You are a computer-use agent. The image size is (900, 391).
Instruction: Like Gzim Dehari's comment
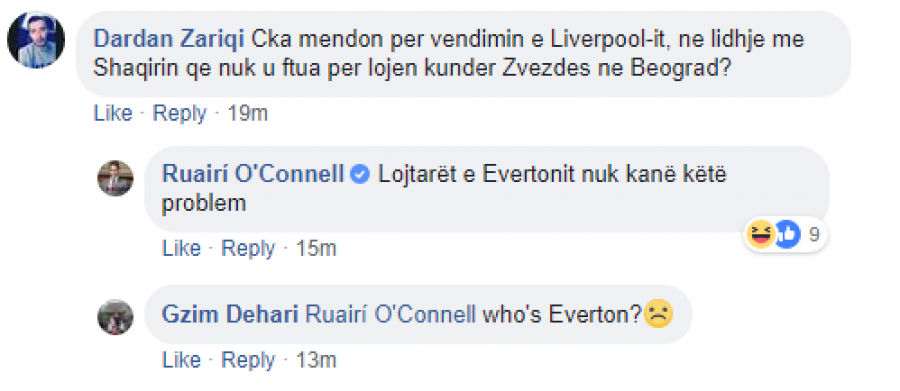181,360
